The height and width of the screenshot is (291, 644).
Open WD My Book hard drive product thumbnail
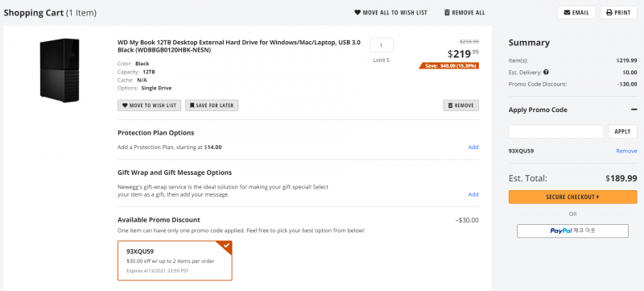[60, 70]
